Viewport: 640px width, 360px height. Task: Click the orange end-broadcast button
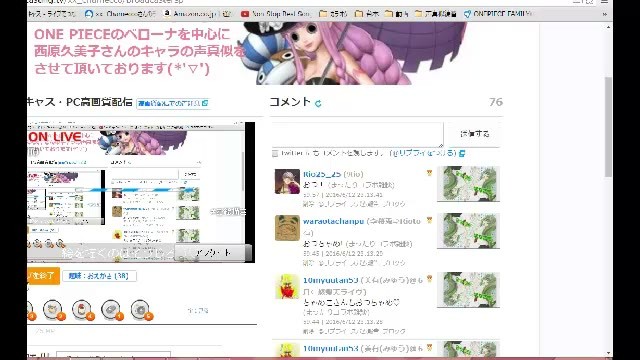[43, 276]
